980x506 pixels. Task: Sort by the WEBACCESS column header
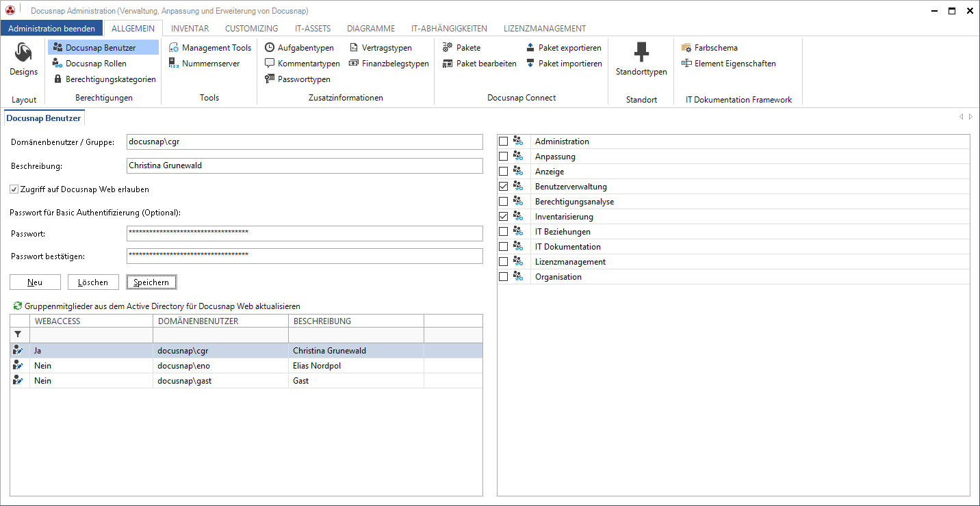tap(91, 321)
